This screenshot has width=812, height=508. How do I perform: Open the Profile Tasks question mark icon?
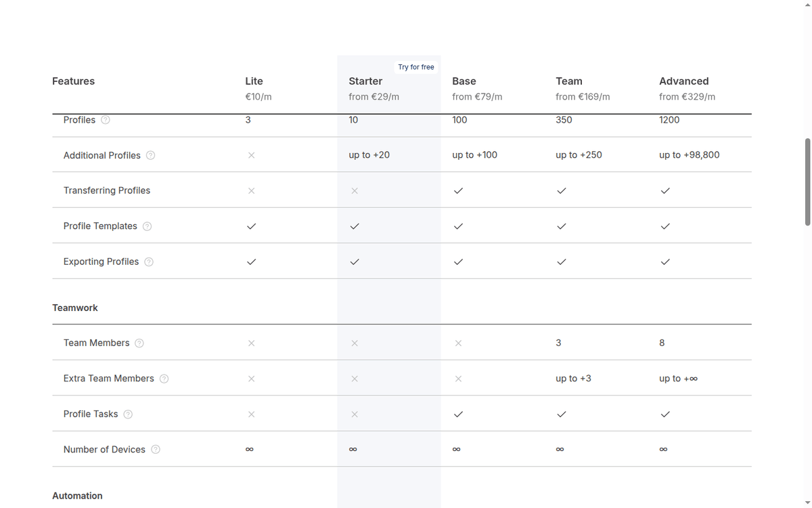point(128,414)
